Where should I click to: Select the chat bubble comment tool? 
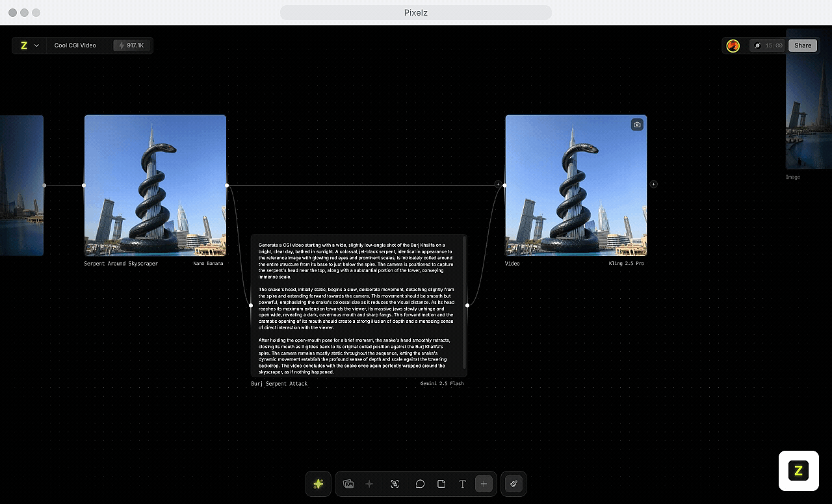point(420,484)
